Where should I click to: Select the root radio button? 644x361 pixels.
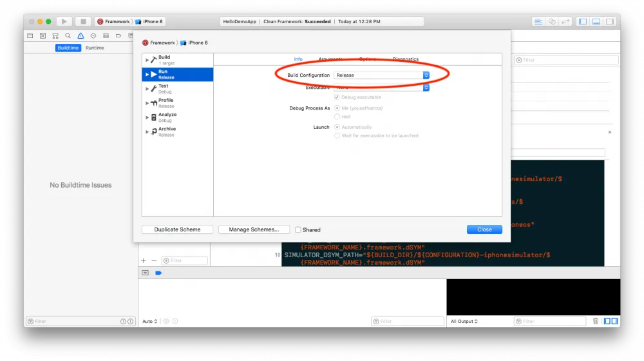point(337,117)
